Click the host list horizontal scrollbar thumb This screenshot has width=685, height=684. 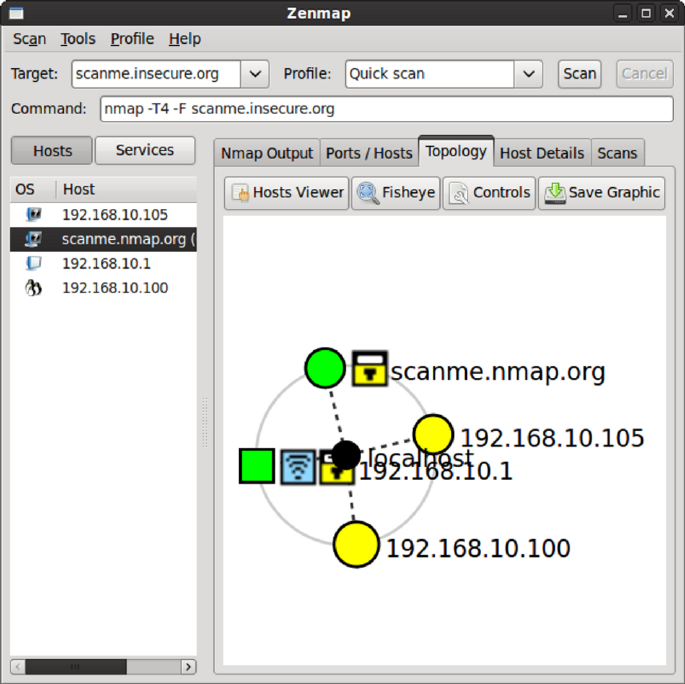(x=76, y=667)
